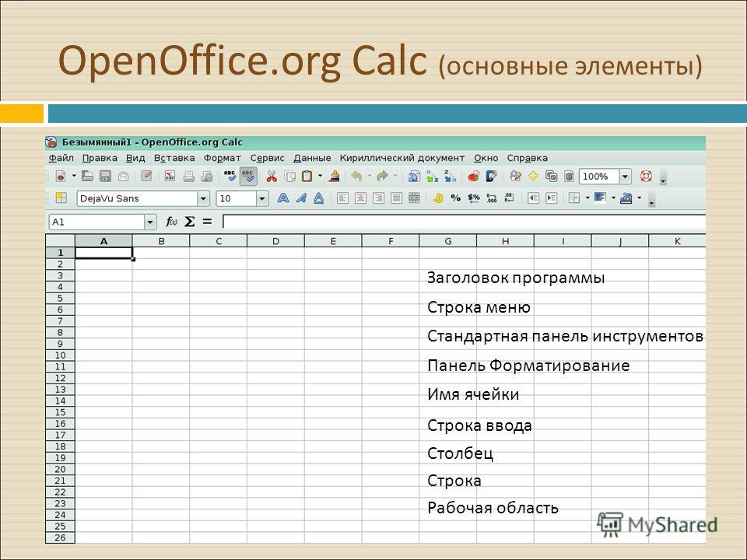The height and width of the screenshot is (560, 747).
Task: Sort ascending with the A-Z icon
Action: click(x=432, y=177)
